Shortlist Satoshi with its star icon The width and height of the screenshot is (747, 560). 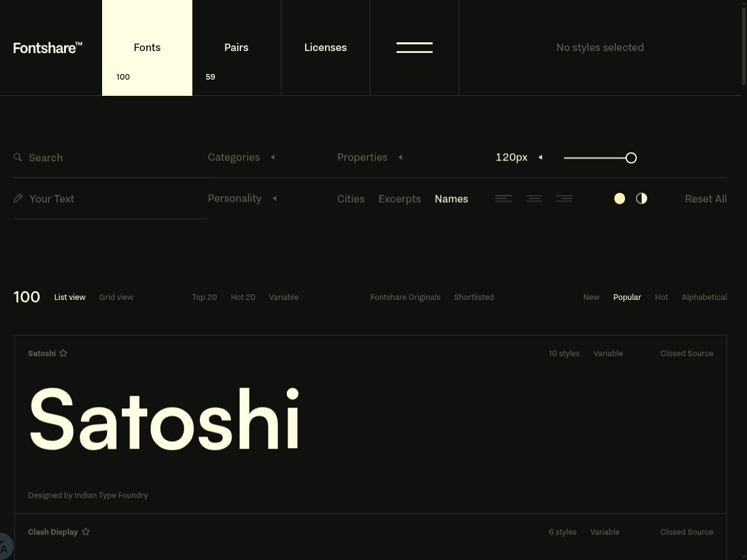[x=63, y=352]
